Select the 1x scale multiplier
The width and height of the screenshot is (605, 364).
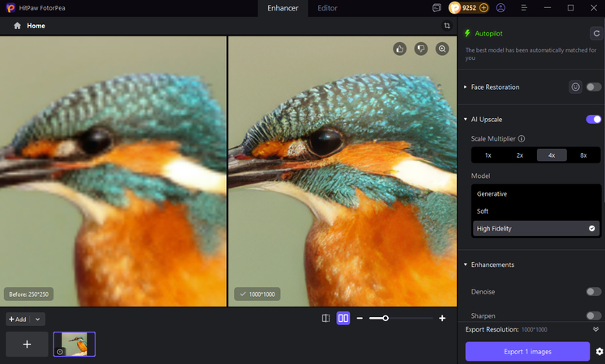[488, 155]
